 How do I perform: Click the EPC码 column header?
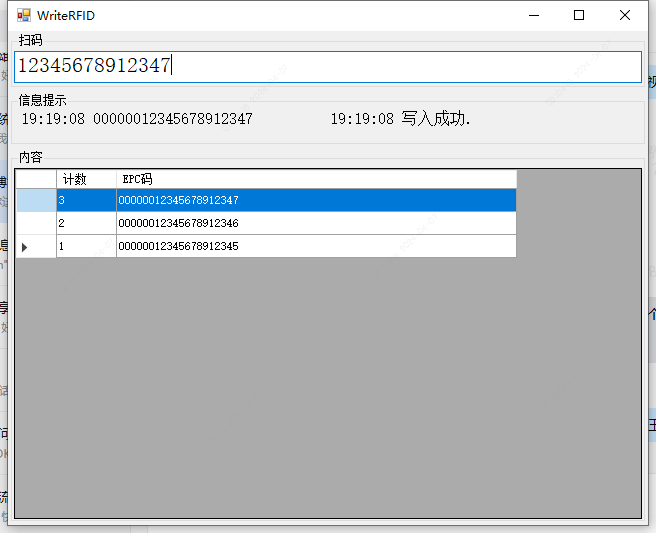[316, 179]
